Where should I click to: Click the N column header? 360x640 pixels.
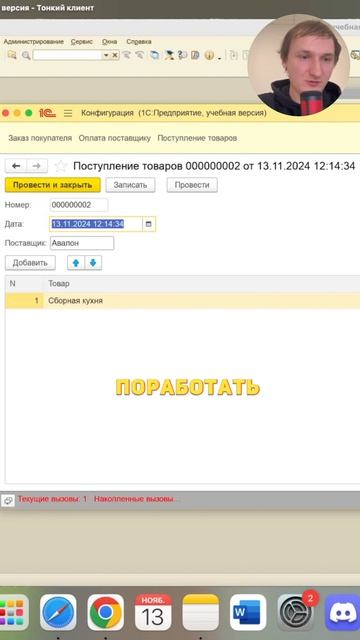point(23,283)
